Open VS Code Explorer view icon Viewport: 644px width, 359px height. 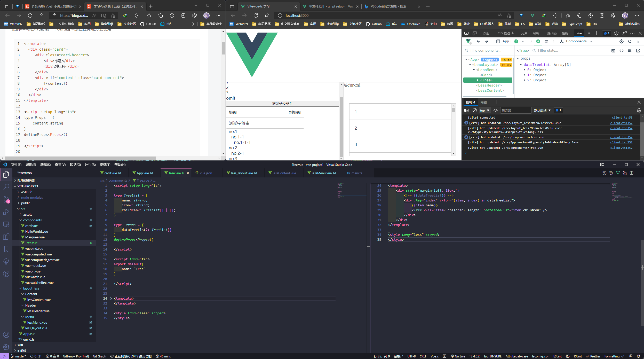pyautogui.click(x=6, y=175)
